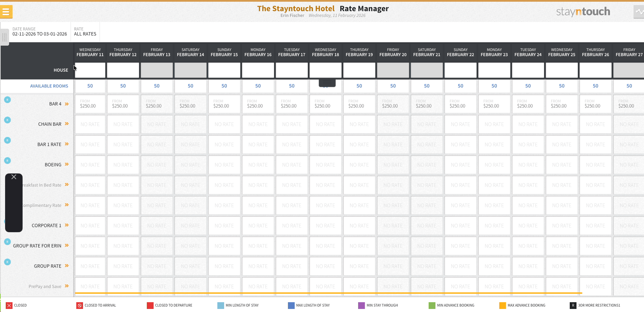Click the orange horizontal scrollbar
The width and height of the screenshot is (644, 312).
329,293
